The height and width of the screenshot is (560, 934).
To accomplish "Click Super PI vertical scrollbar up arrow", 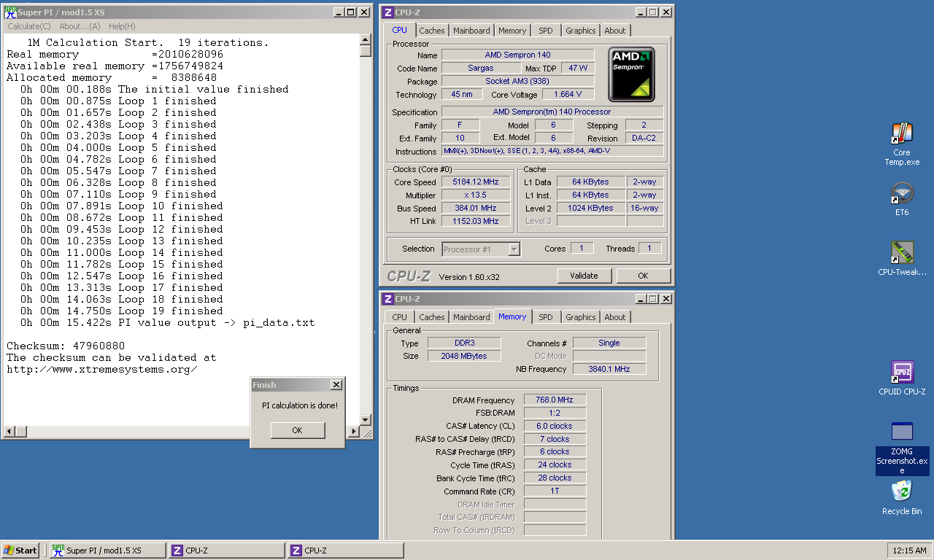I will [x=366, y=39].
